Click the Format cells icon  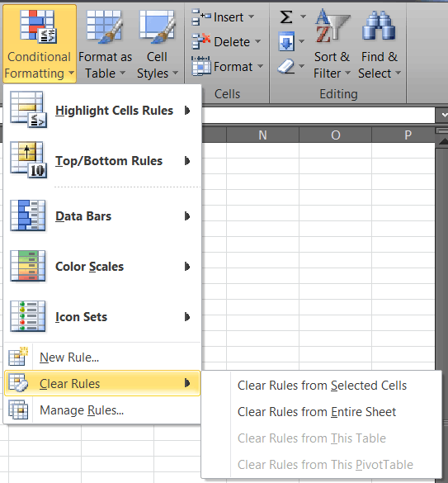[x=200, y=66]
